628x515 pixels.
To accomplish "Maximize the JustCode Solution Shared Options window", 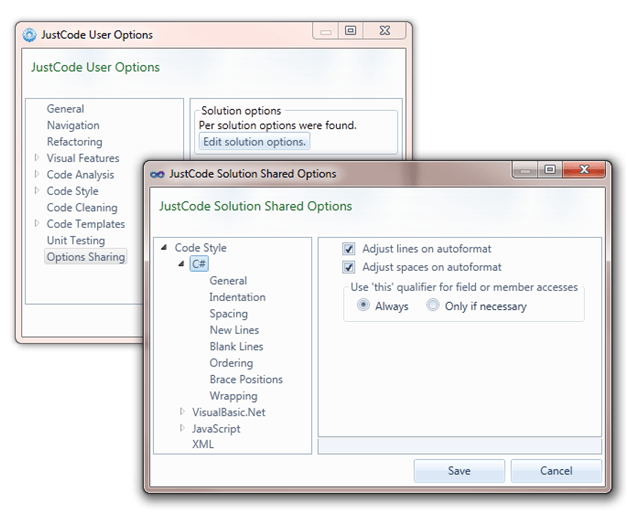I will click(x=550, y=170).
